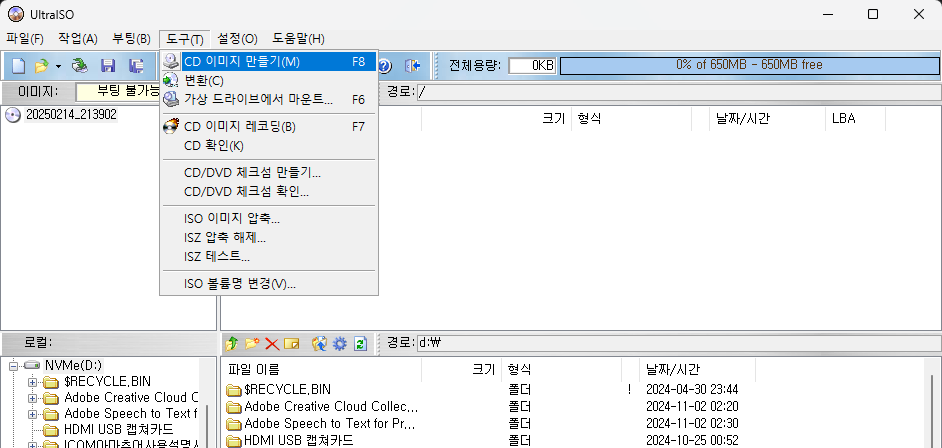Screen dimensions: 942x448
Task: Click the Save floppy disk icon
Action: tap(107, 66)
